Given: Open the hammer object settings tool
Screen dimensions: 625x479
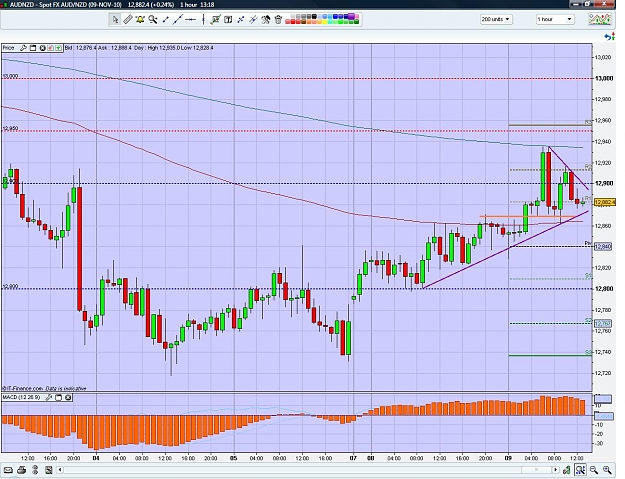Looking at the screenshot, I should 266,19.
